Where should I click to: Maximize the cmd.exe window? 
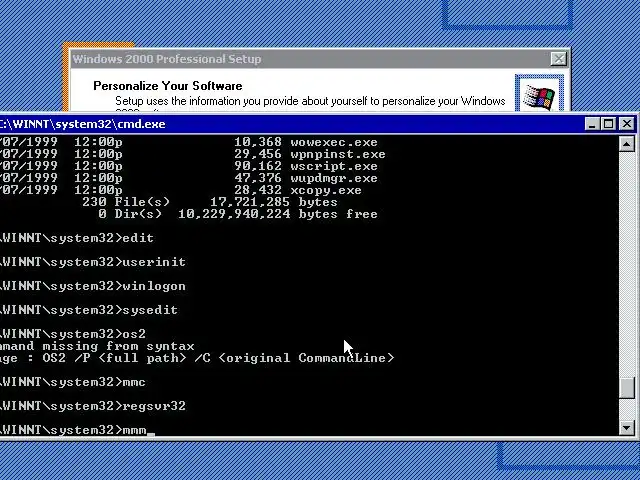[x=608, y=124]
